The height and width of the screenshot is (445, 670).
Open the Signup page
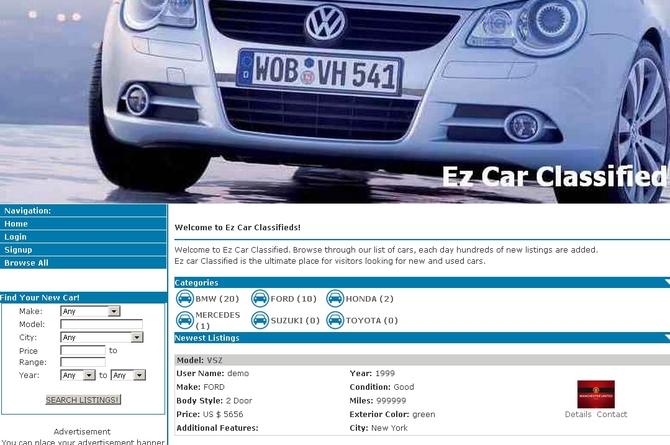click(83, 250)
